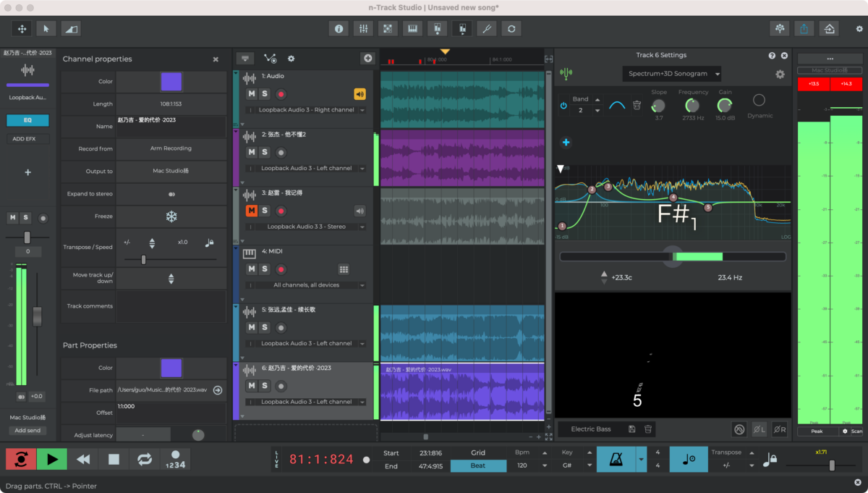
Task: Open app settings gear at far top right
Action: [859, 29]
